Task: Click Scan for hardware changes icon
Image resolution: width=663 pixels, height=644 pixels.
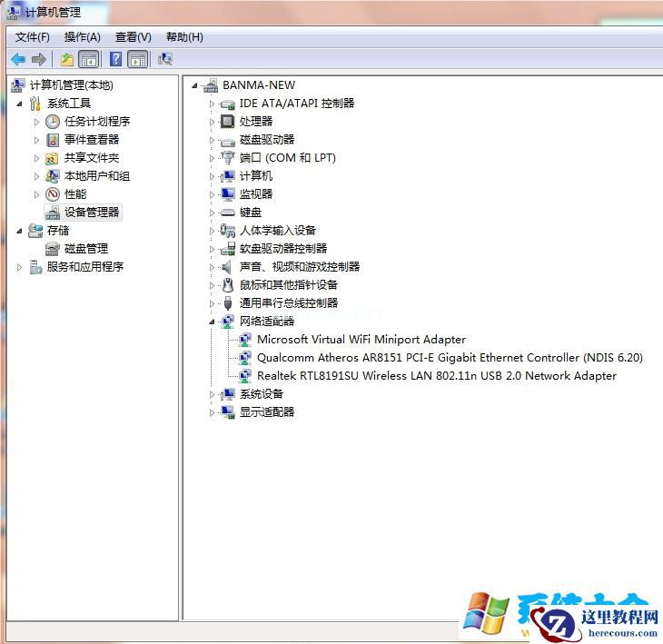Action: [165, 59]
